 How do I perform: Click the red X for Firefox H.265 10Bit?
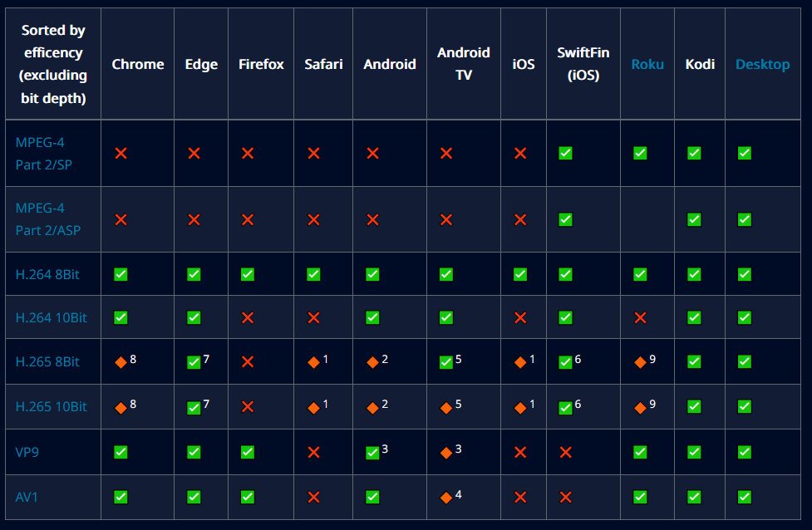click(x=247, y=407)
